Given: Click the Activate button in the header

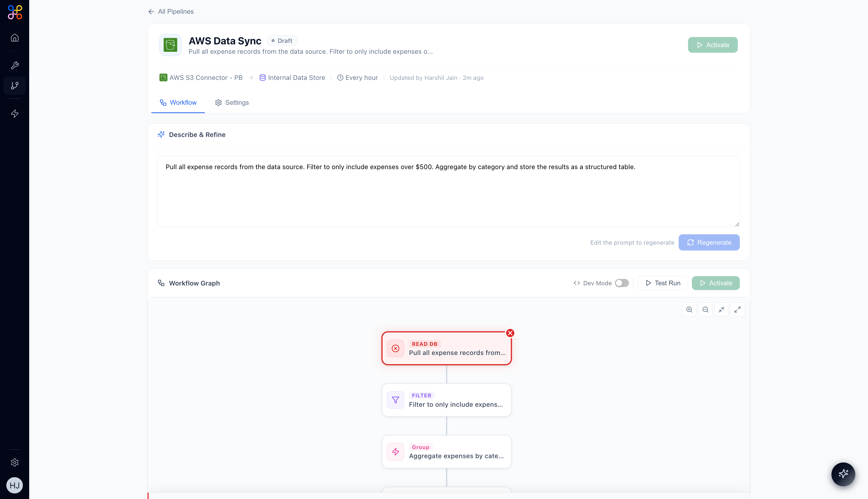Looking at the screenshot, I should 713,45.
